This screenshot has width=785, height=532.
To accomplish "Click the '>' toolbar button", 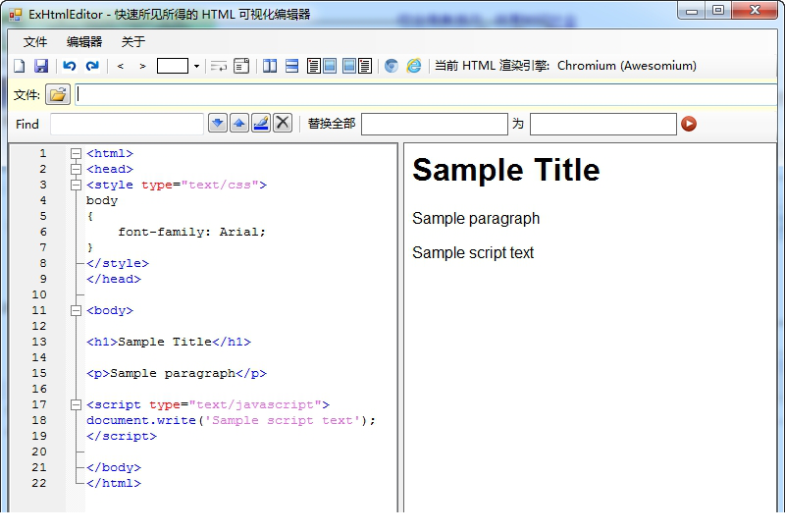I will tap(142, 66).
